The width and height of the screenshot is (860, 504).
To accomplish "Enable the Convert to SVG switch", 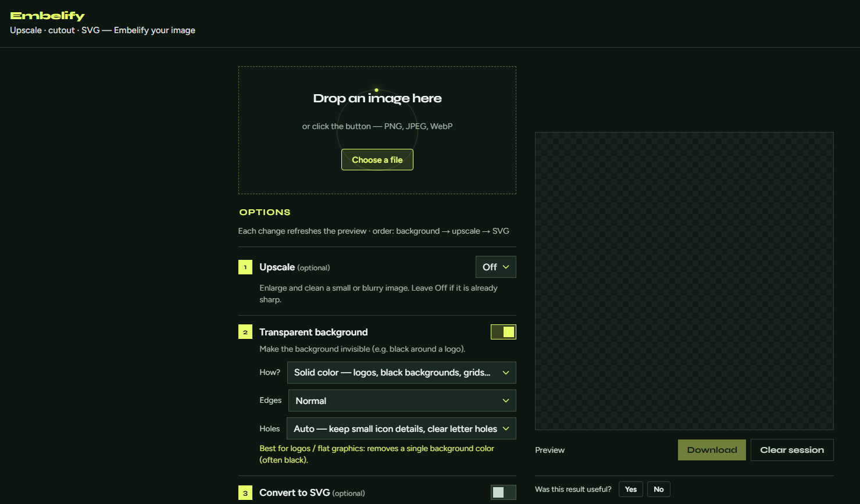I will point(504,492).
